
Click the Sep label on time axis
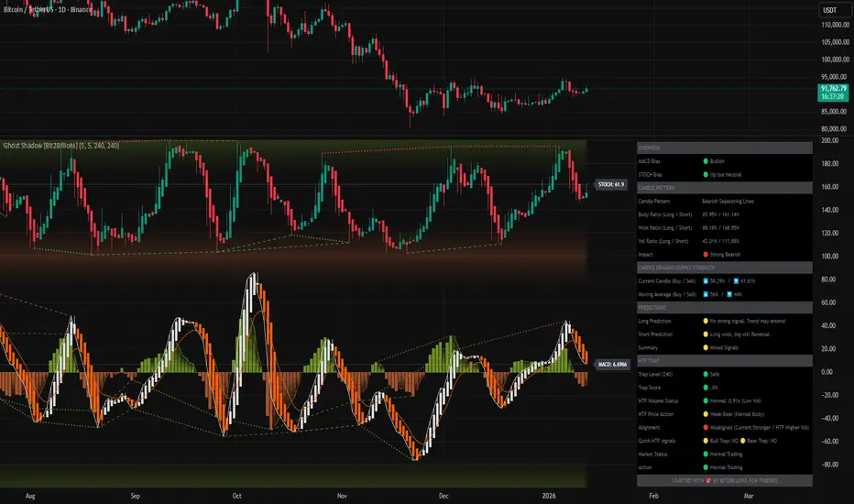pyautogui.click(x=135, y=496)
